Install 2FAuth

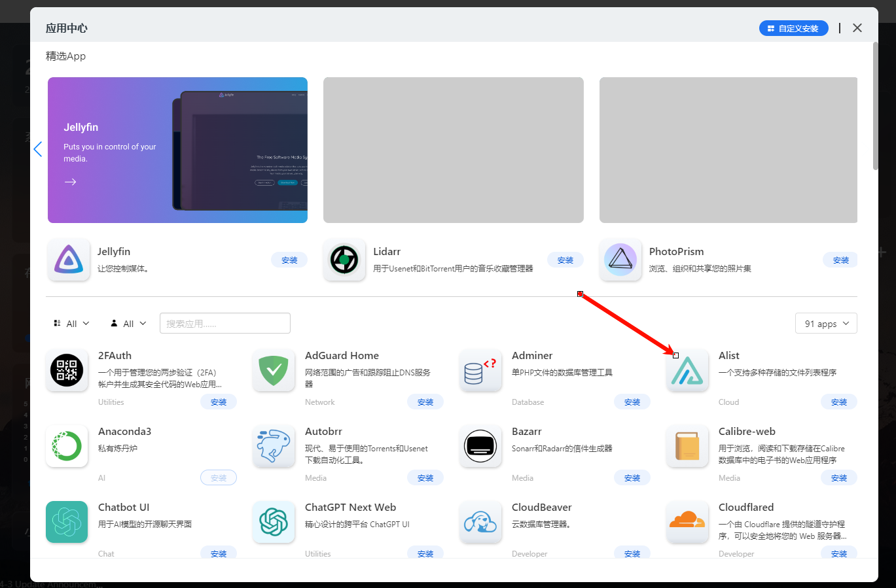pyautogui.click(x=219, y=402)
